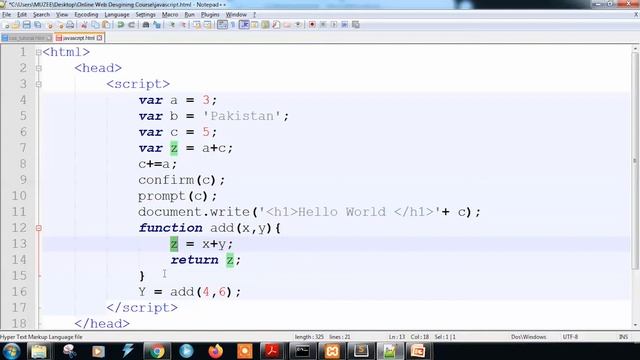Screen dimensions: 640x360
Task: Click the Redo toolbar icon
Action: click(x=131, y=25)
